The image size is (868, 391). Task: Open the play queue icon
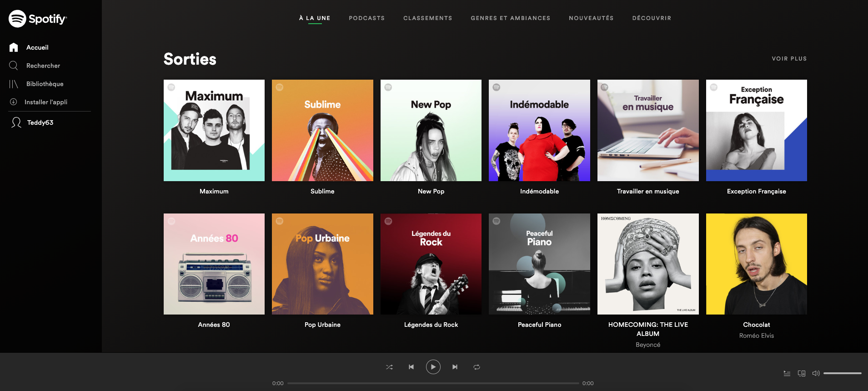[787, 373]
